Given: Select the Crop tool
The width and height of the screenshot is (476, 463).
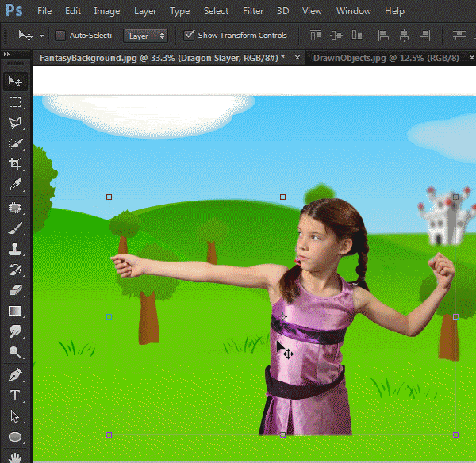Looking at the screenshot, I should (x=15, y=163).
